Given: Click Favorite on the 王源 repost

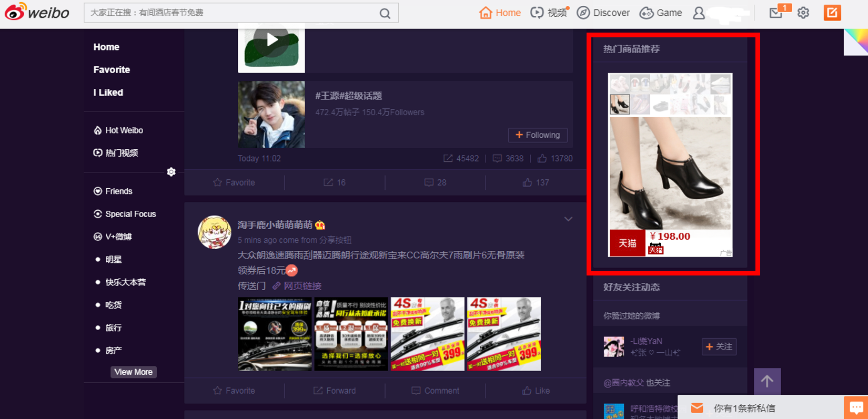Looking at the screenshot, I should (x=234, y=182).
